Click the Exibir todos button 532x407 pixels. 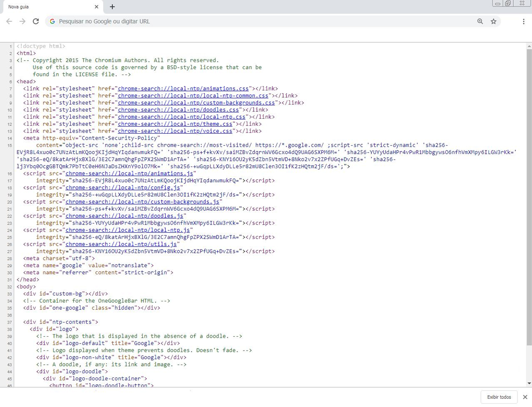(x=499, y=397)
